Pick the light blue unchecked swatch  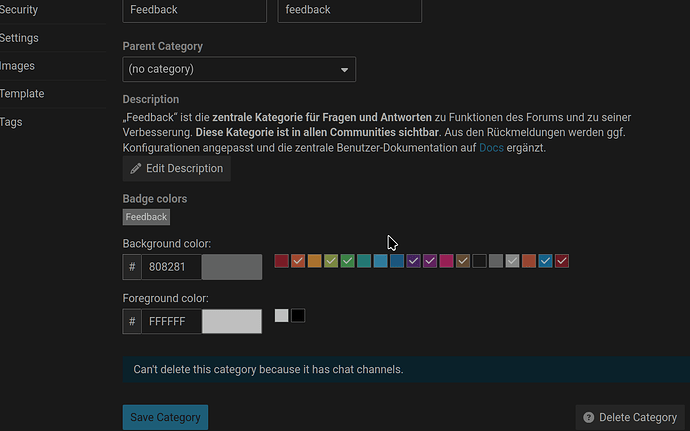point(381,261)
